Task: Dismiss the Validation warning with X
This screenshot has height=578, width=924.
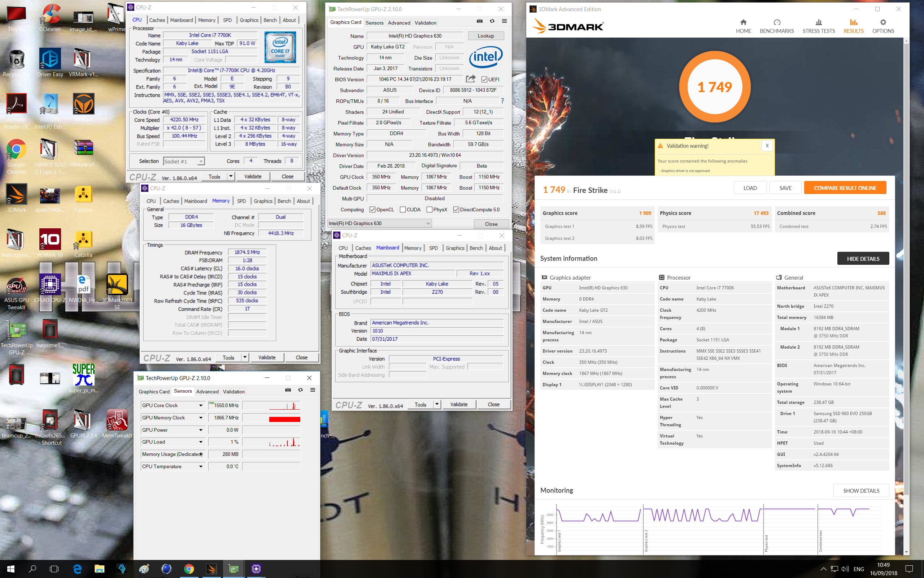Action: (767, 146)
